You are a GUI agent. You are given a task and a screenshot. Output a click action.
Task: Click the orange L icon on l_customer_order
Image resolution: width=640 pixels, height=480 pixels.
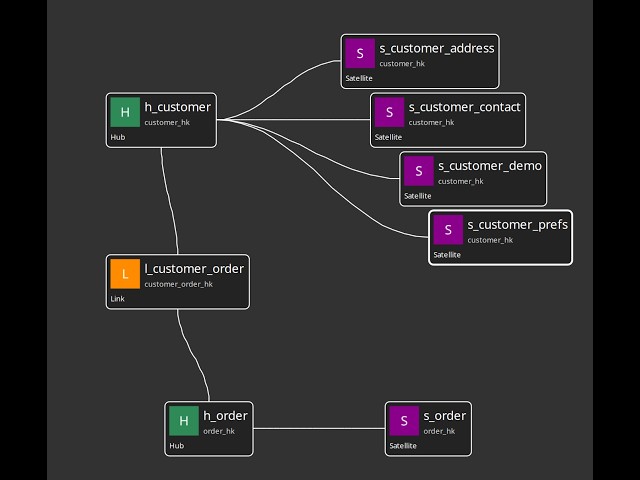click(x=125, y=273)
